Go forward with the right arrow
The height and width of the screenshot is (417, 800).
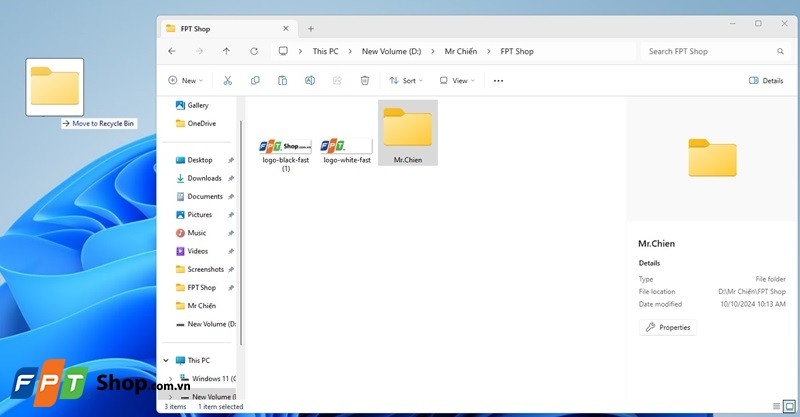coord(199,51)
